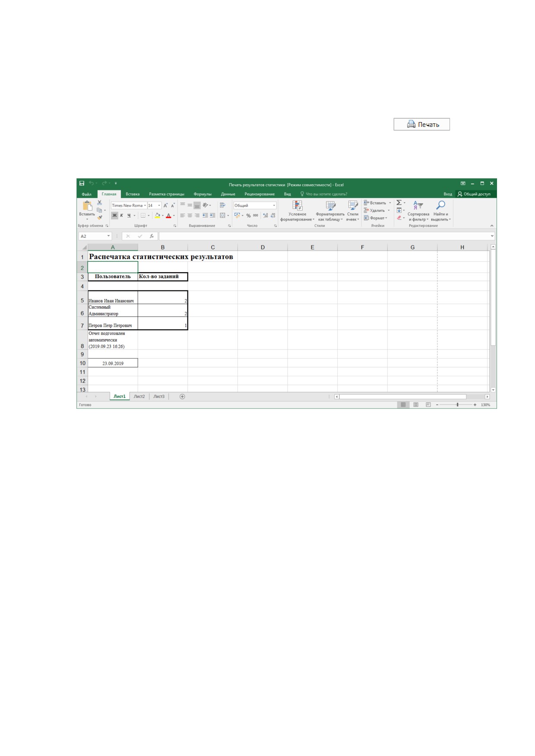Click the save icon in the title bar
The height and width of the screenshot is (756, 535).
click(82, 183)
